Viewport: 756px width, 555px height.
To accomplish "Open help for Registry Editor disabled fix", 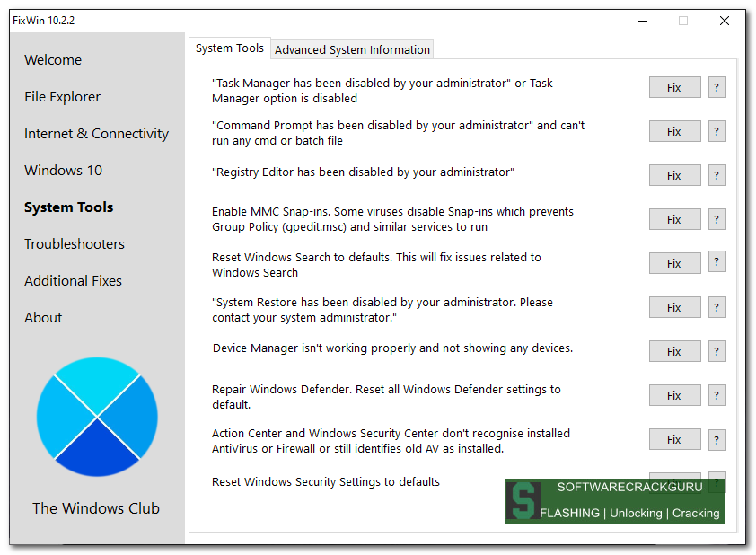I will (716, 175).
